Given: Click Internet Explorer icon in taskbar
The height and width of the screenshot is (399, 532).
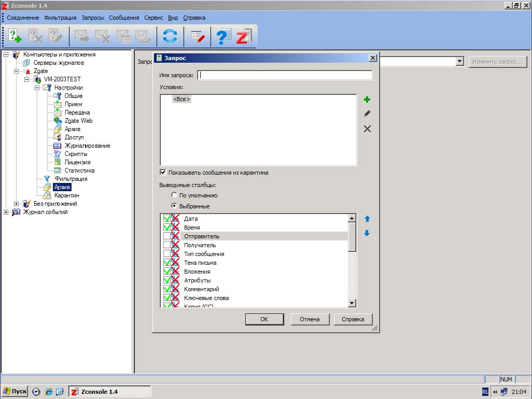Looking at the screenshot, I should click(49, 392).
